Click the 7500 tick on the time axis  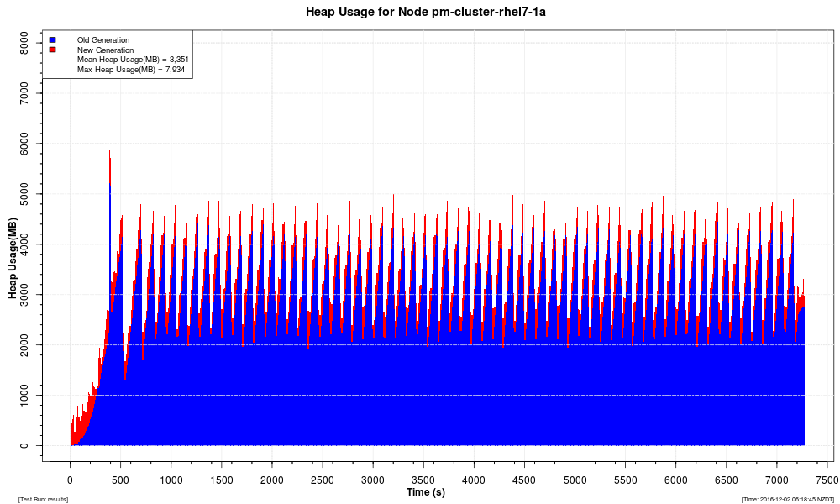(827, 479)
